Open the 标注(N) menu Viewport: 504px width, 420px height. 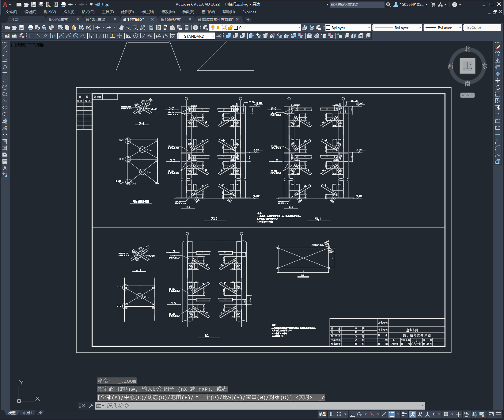tap(147, 12)
